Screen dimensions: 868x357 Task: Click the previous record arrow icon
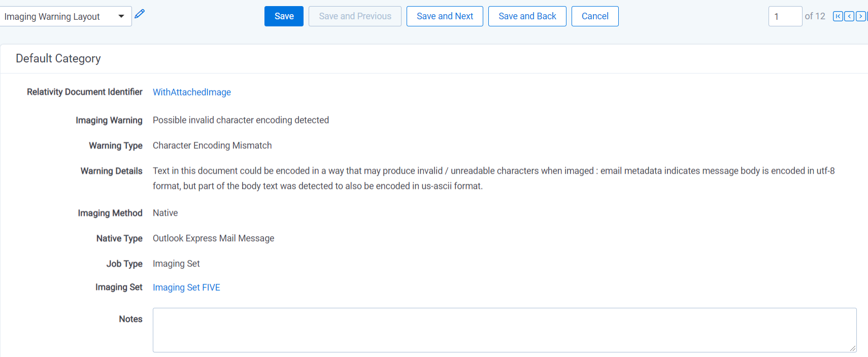pyautogui.click(x=849, y=16)
